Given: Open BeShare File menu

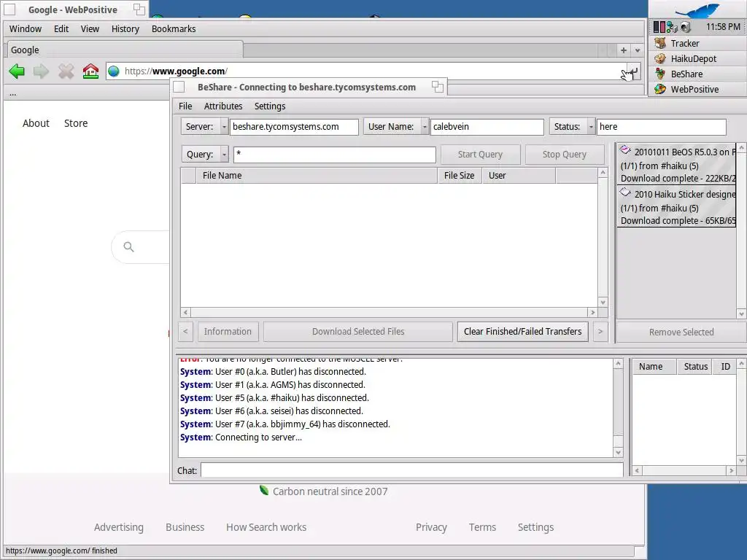Looking at the screenshot, I should tap(185, 106).
